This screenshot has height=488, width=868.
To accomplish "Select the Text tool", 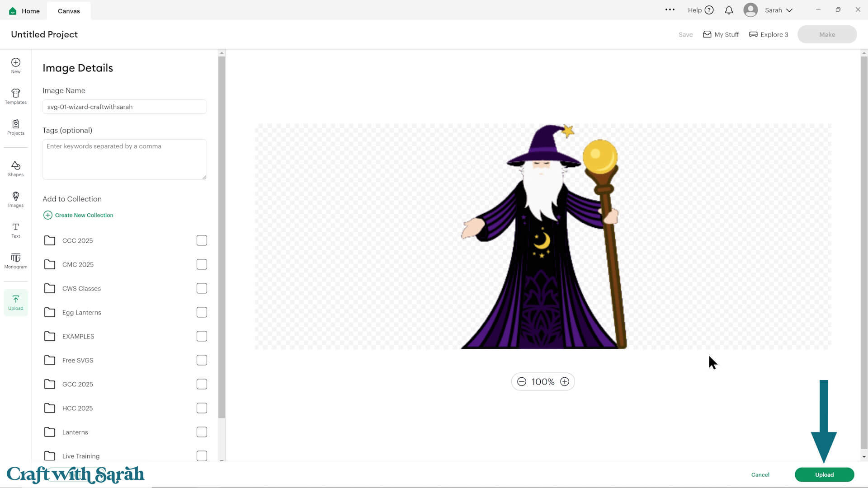I will tap(15, 230).
